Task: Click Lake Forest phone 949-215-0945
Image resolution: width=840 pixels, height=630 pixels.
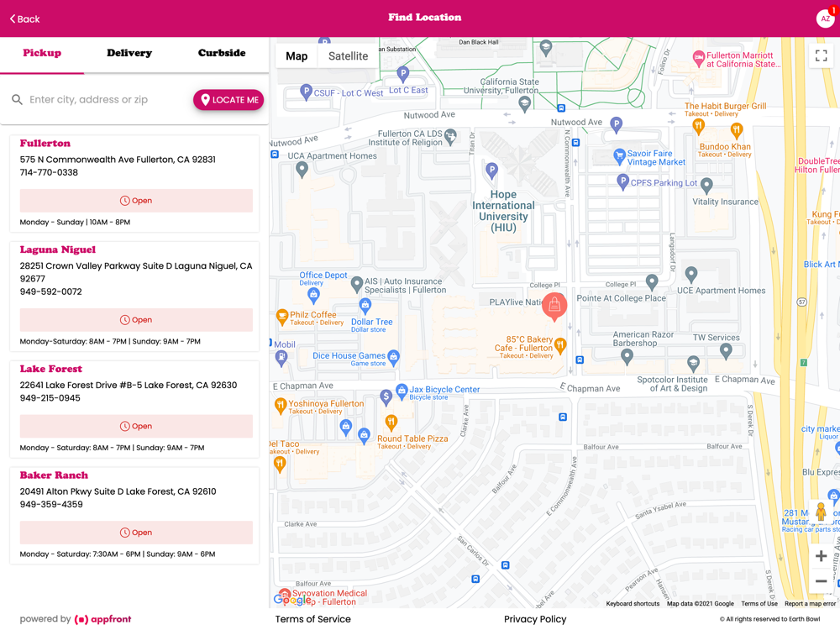Action: (x=50, y=398)
